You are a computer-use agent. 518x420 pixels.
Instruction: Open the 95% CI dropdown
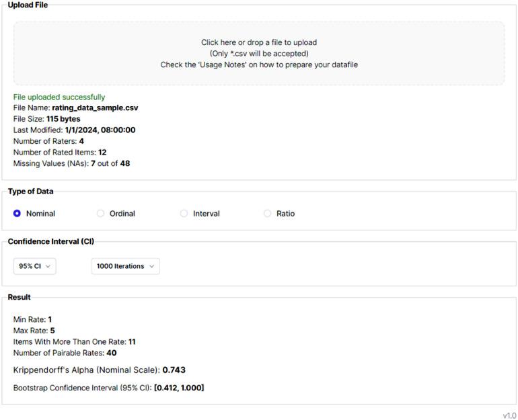click(x=34, y=266)
